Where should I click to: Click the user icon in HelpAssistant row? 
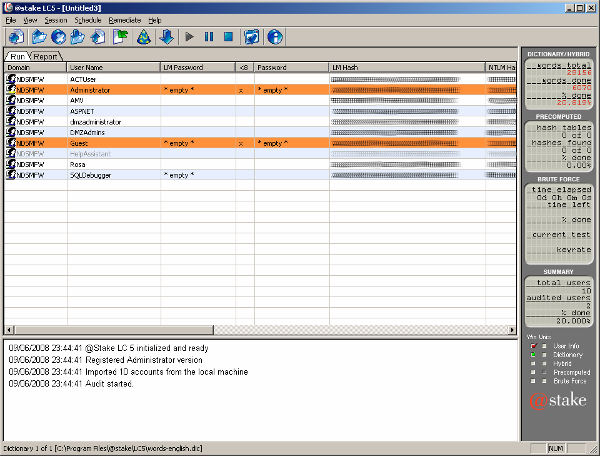coord(11,153)
